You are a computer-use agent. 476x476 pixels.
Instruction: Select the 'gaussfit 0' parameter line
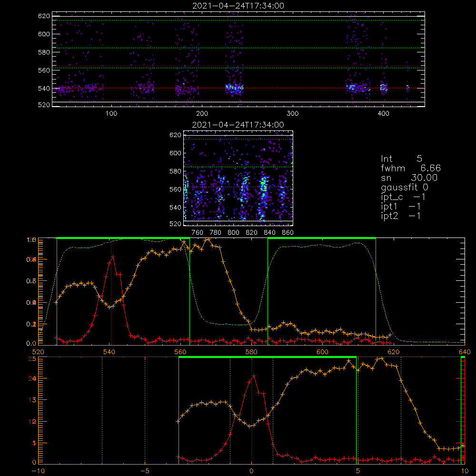404,187
